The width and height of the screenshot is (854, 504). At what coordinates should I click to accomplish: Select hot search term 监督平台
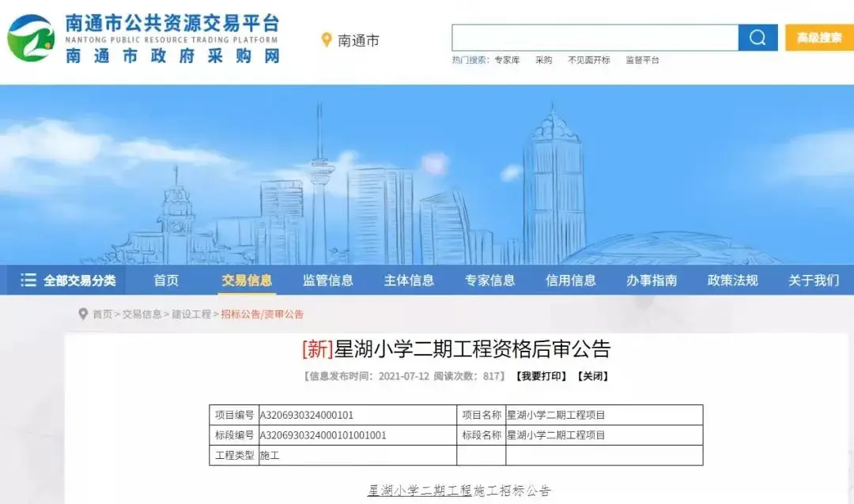tap(642, 60)
